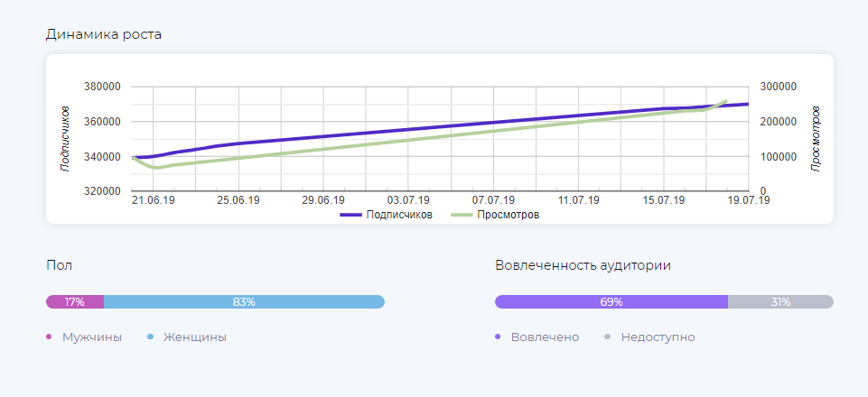This screenshot has height=397, width=868.
Task: Click the 100000 right axis value
Action: pyautogui.click(x=778, y=156)
